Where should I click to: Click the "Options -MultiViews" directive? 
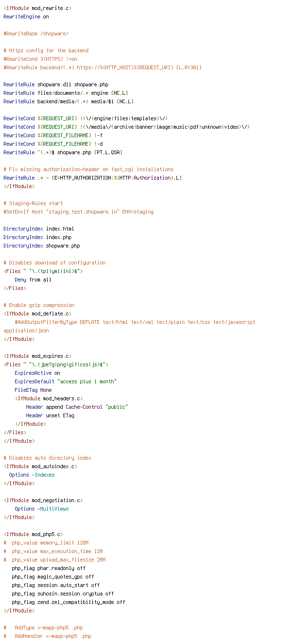[x=42, y=509]
